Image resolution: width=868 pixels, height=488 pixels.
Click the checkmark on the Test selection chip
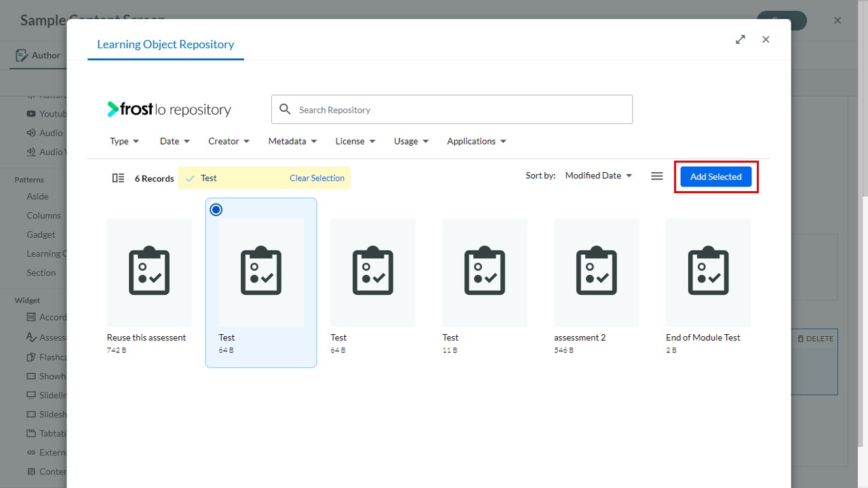(190, 178)
